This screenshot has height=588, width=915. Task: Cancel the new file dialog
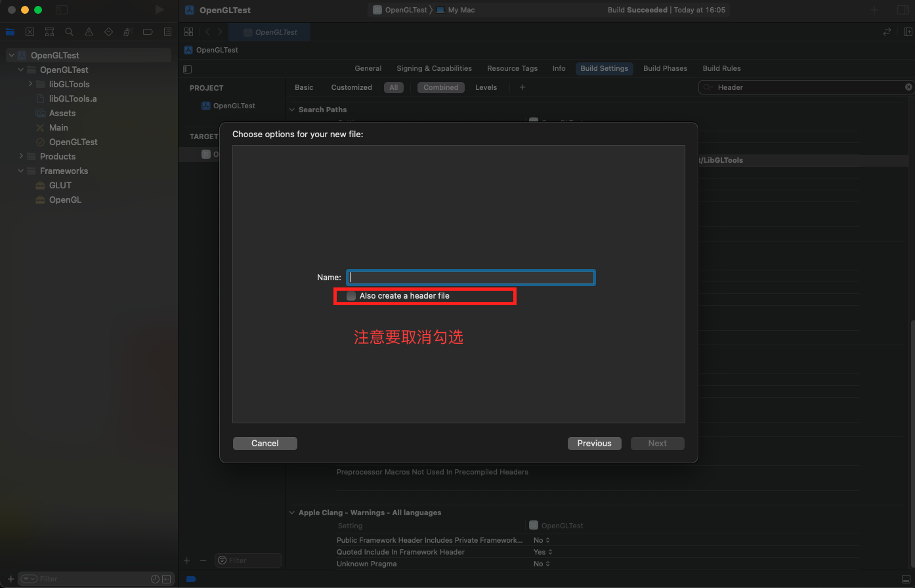pos(265,444)
